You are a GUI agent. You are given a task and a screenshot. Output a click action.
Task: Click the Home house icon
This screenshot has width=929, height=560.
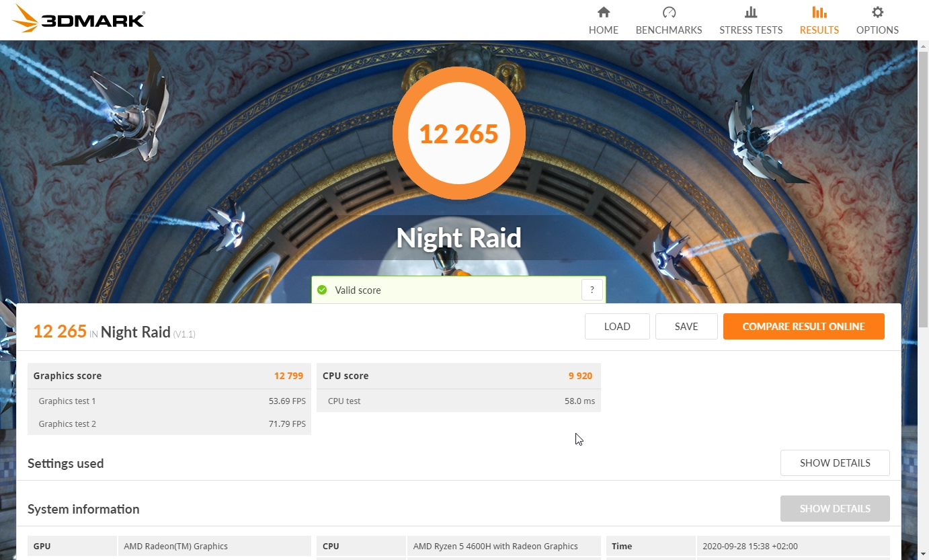(x=604, y=12)
